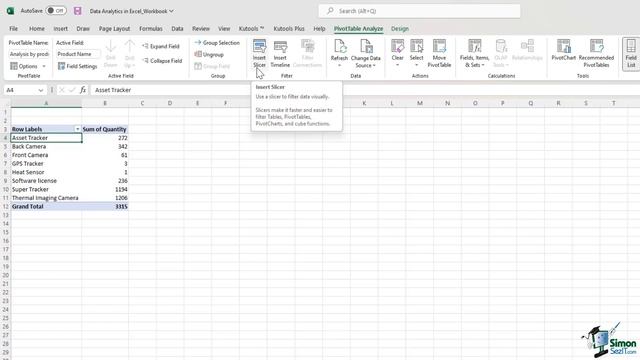Open the Data tab
Screen dimensions: 640x360
click(x=177, y=29)
